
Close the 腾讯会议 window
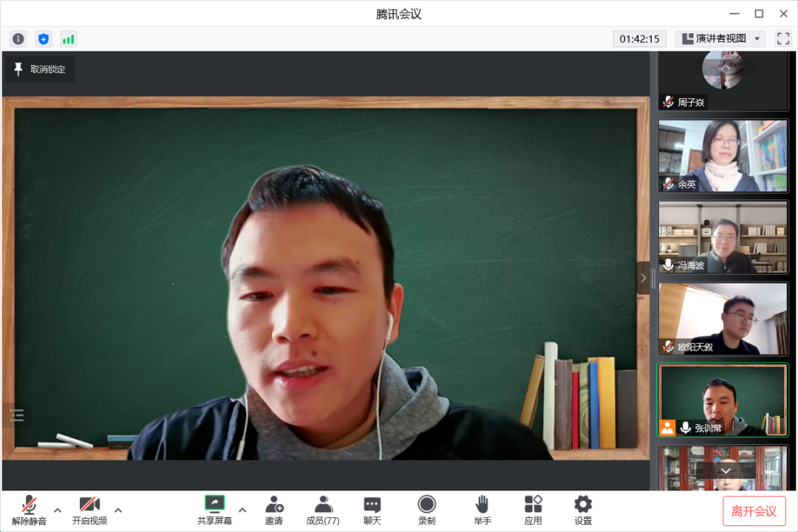point(784,14)
